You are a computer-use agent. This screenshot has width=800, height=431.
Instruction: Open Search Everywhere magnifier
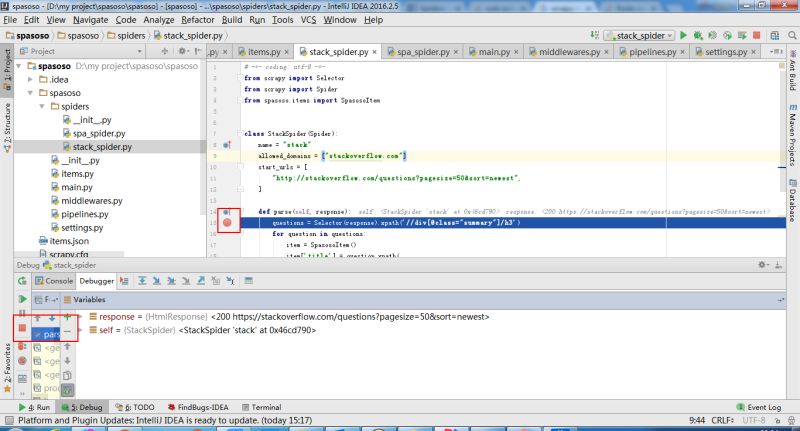(792, 35)
